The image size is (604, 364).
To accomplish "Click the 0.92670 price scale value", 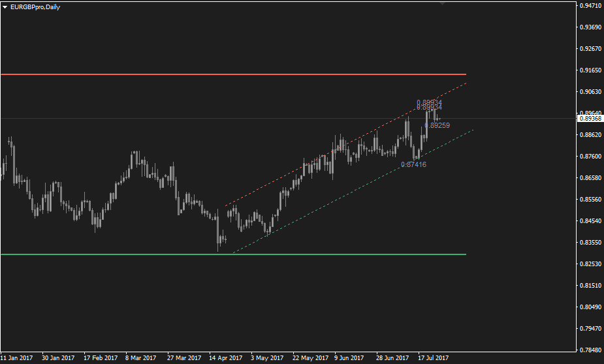I will coord(590,48).
